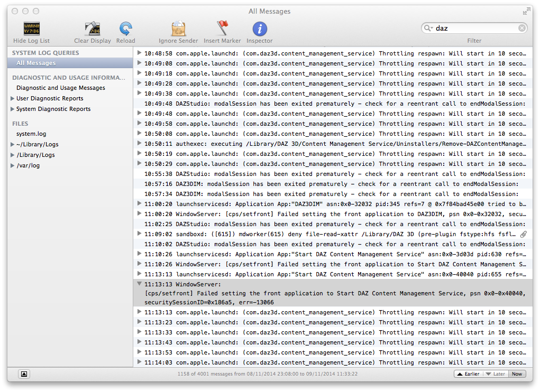Click the Ignore Sender icon
Image resolution: width=540 pixels, height=392 pixels.
178,29
